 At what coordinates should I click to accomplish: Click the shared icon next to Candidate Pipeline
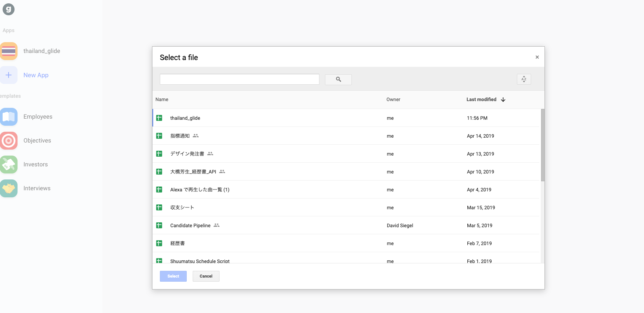click(217, 225)
